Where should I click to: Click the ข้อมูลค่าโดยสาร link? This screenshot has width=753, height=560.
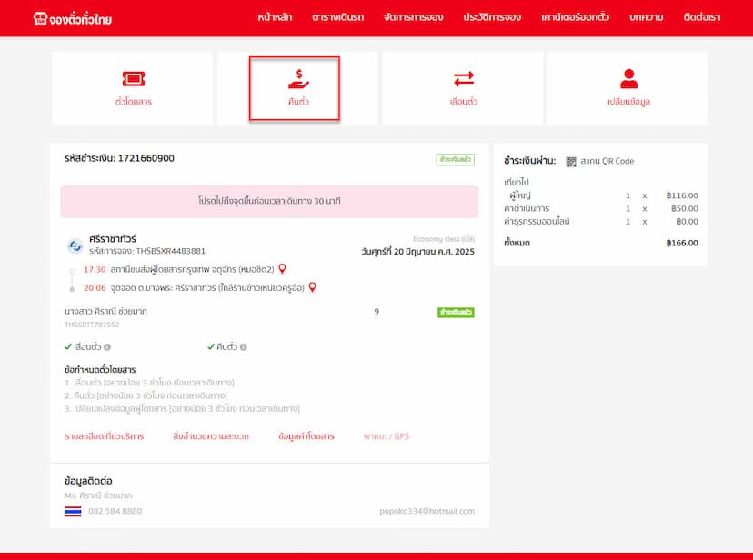tap(306, 436)
